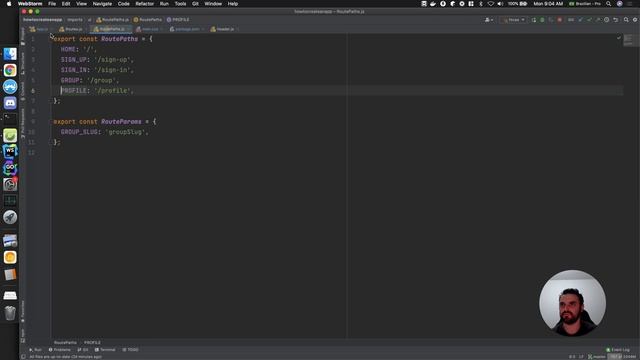The height and width of the screenshot is (360, 640).
Task: Click the SIGN_UP key in code
Action: pyautogui.click(x=73, y=60)
